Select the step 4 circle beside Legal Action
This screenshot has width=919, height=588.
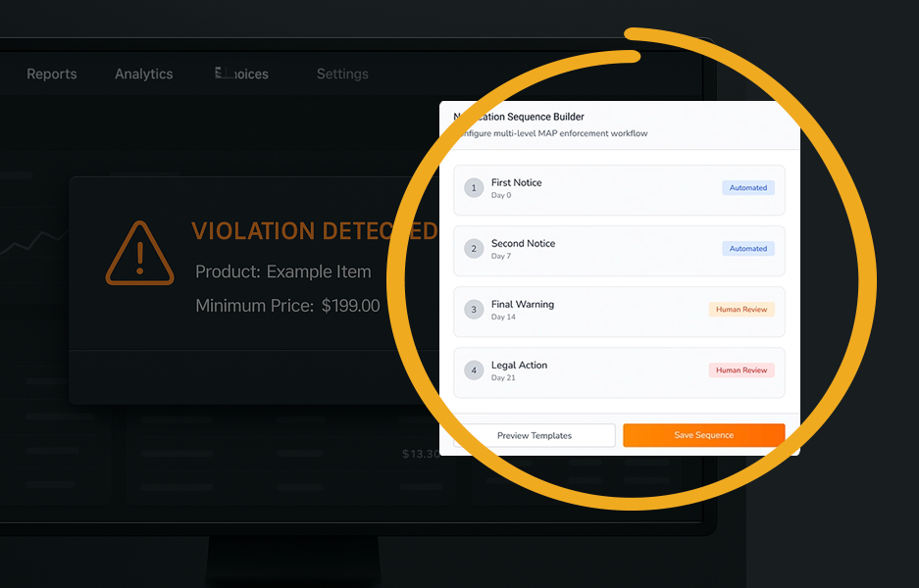point(474,369)
